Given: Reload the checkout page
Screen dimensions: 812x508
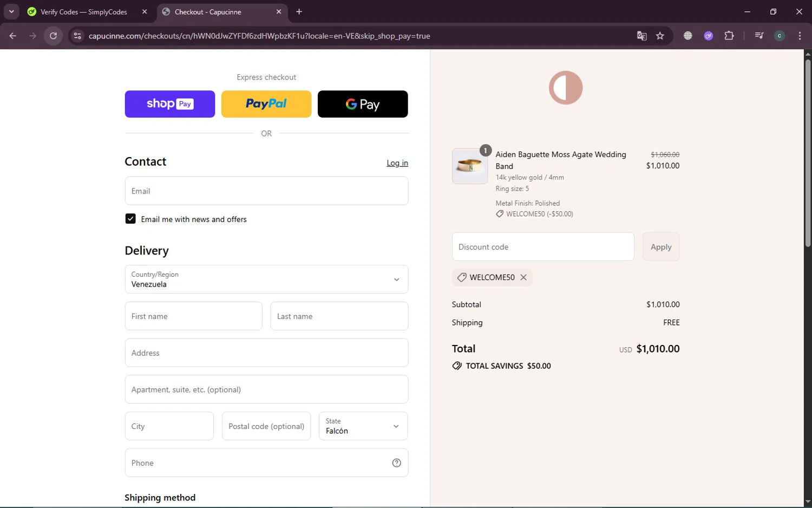Looking at the screenshot, I should pos(53,36).
